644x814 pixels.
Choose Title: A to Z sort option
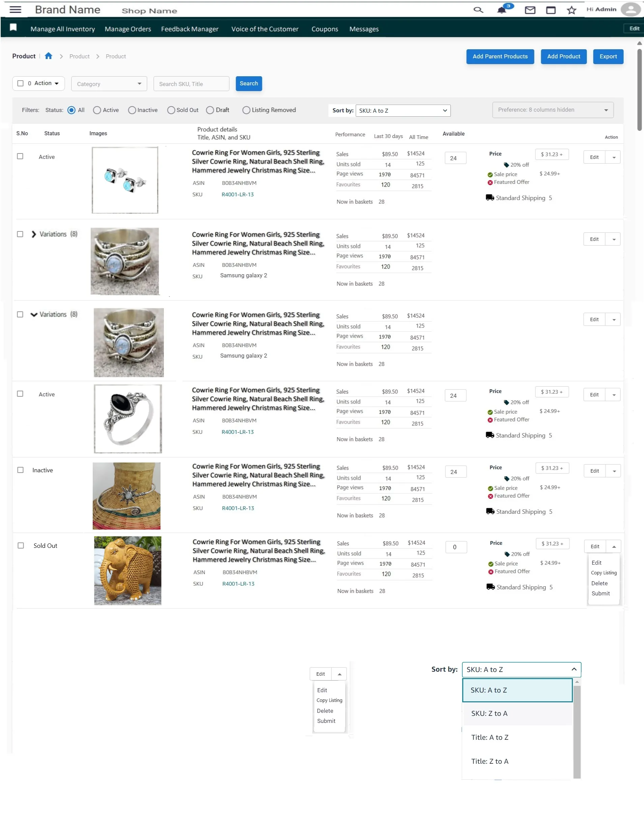[x=490, y=737]
